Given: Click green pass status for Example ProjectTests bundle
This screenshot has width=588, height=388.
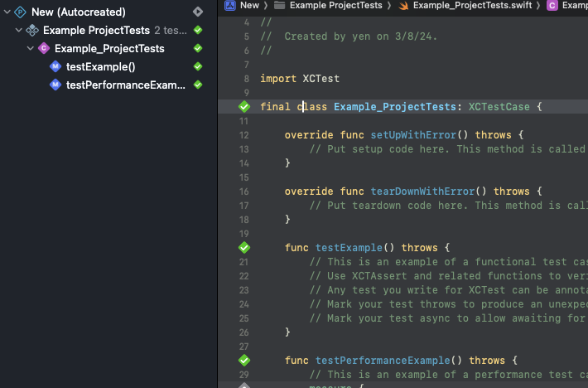Looking at the screenshot, I should tap(198, 30).
